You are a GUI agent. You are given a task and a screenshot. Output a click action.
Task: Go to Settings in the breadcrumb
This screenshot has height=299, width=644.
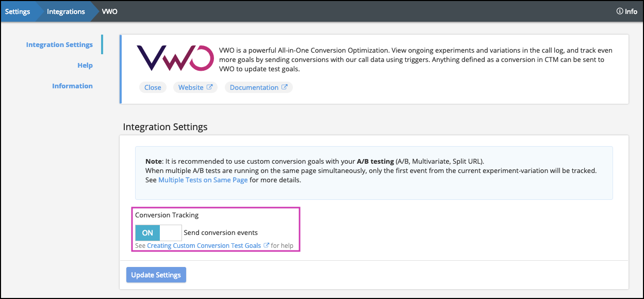[x=18, y=11]
